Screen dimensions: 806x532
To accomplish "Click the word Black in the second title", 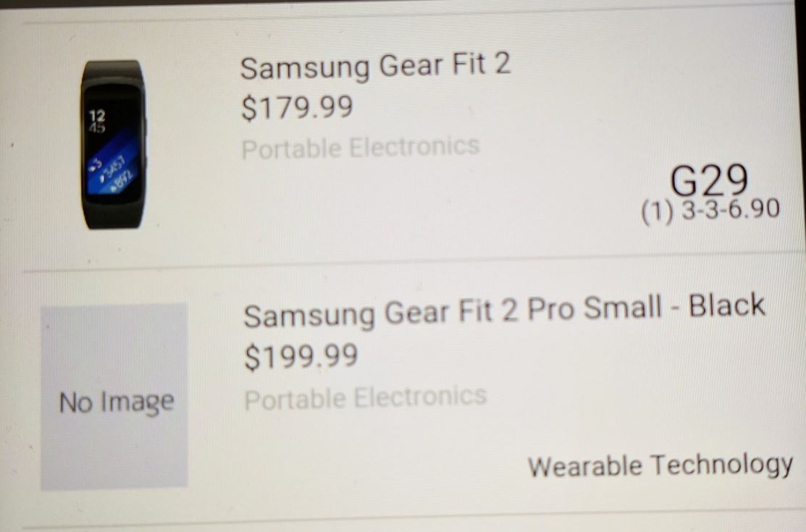I will coord(726,305).
